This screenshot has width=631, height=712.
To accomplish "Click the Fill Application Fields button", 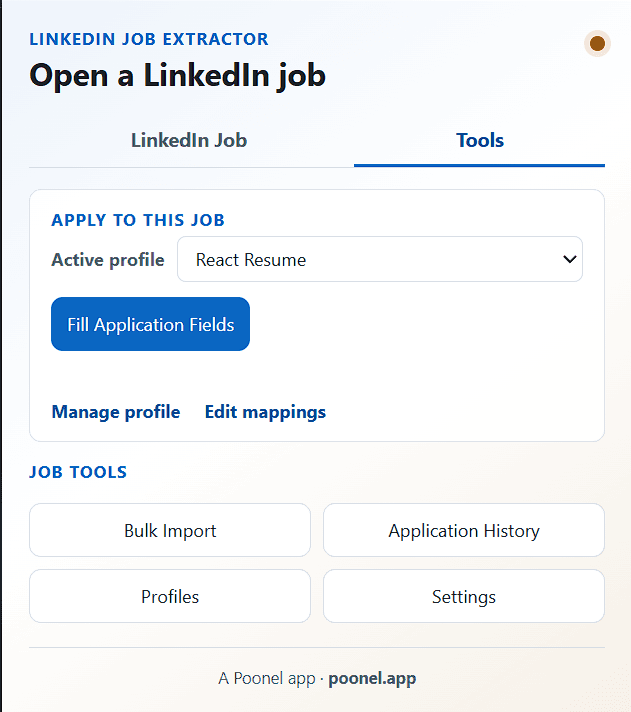I will click(150, 324).
